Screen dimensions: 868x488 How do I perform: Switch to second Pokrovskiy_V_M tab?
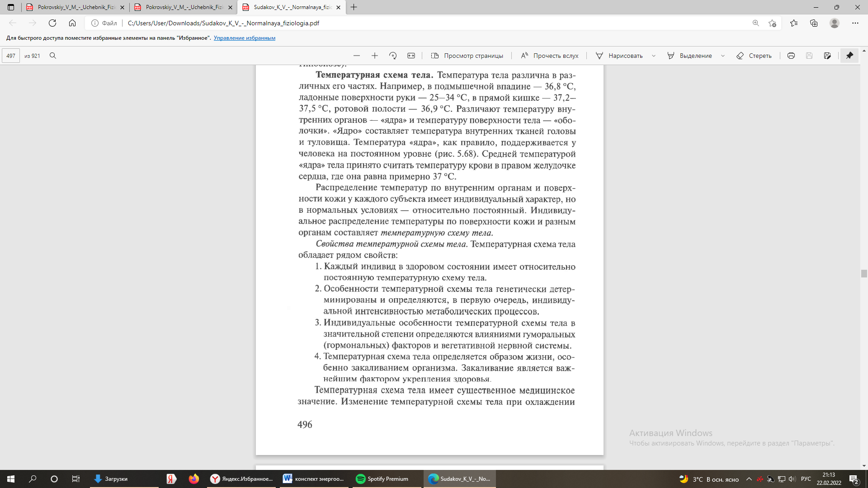[184, 7]
